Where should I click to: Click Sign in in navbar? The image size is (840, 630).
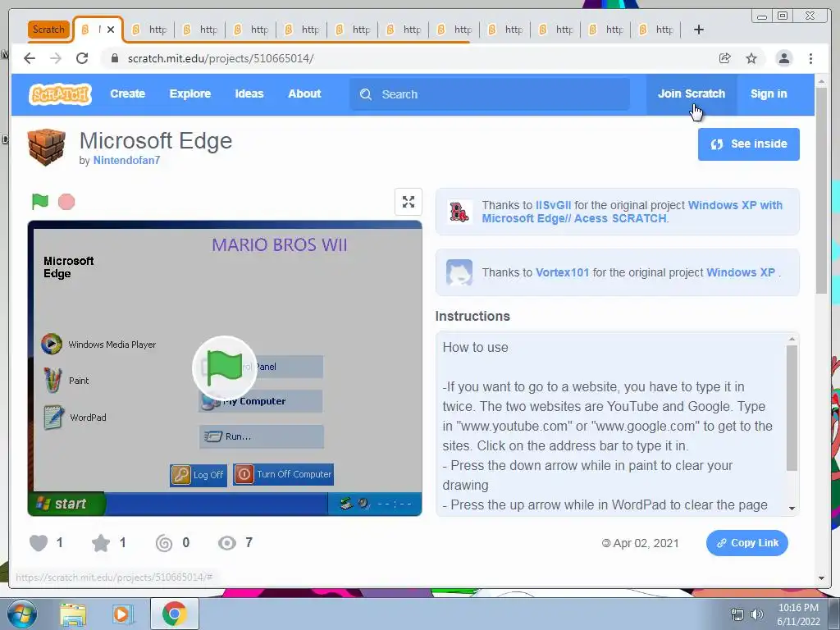768,94
